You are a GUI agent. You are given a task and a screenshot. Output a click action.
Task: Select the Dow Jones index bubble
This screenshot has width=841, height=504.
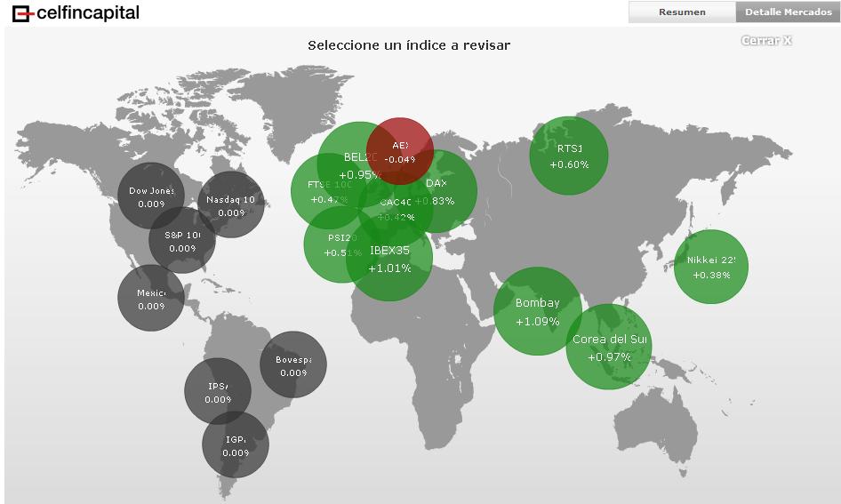click(x=151, y=196)
